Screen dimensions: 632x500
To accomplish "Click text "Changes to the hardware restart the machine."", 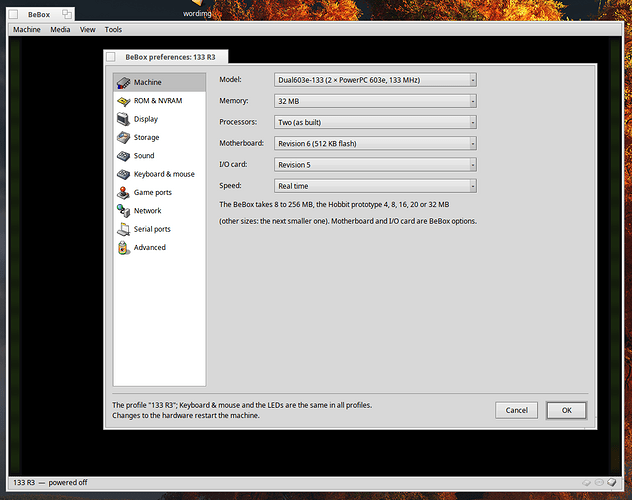I will tap(186, 415).
